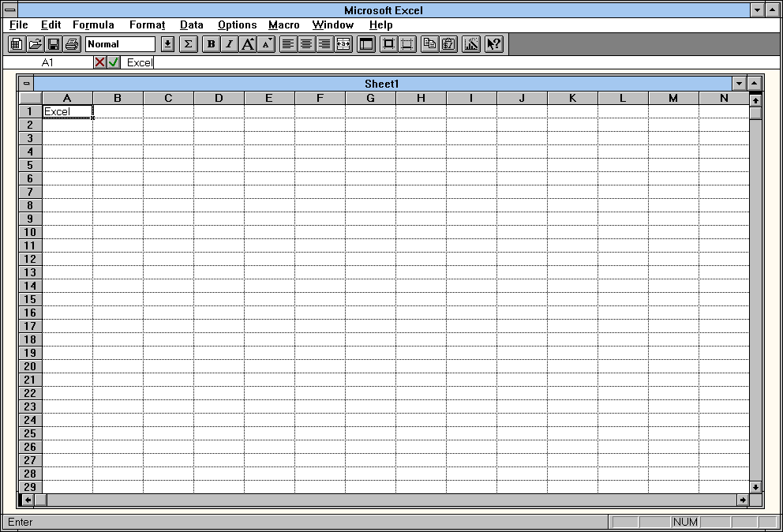Viewport: 783px width, 532px height.
Task: Click the horizontal scrollbar right arrow
Action: (x=743, y=500)
